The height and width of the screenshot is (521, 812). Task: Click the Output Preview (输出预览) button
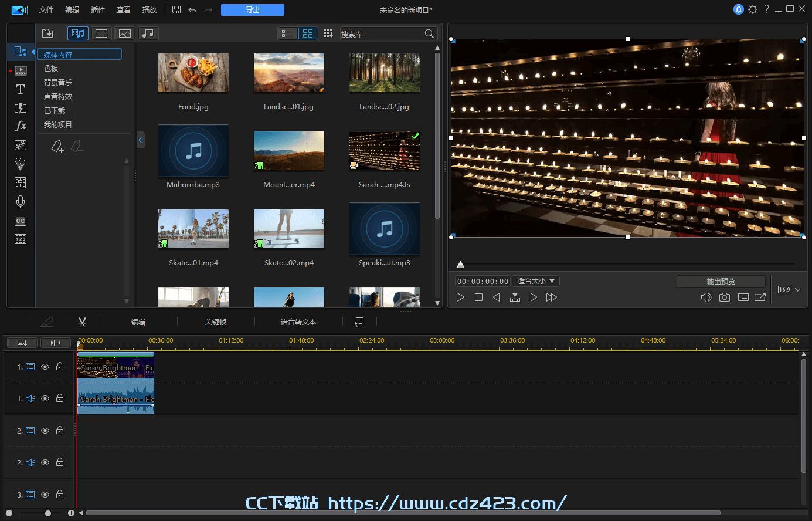pyautogui.click(x=721, y=282)
